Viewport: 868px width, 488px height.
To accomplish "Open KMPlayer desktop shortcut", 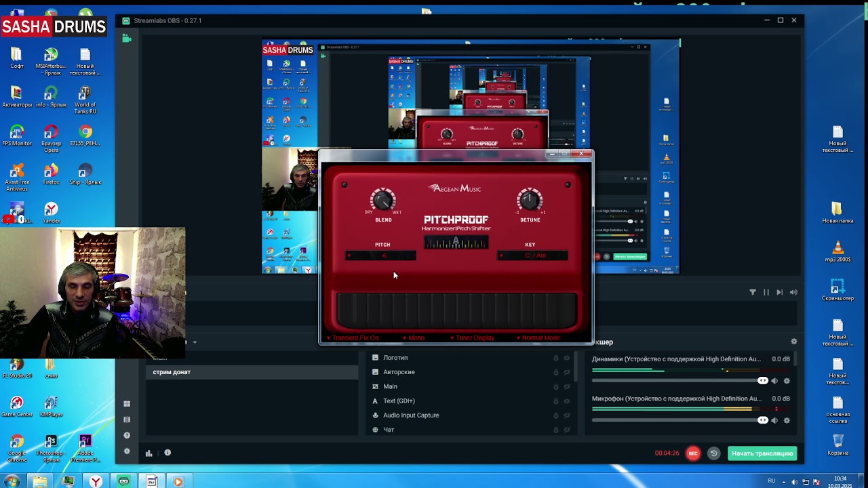I will (51, 407).
